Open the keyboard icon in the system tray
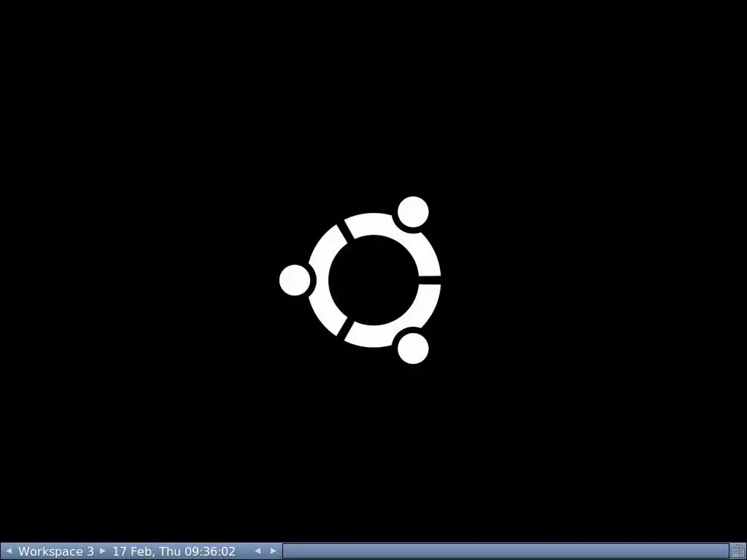 pos(738,551)
